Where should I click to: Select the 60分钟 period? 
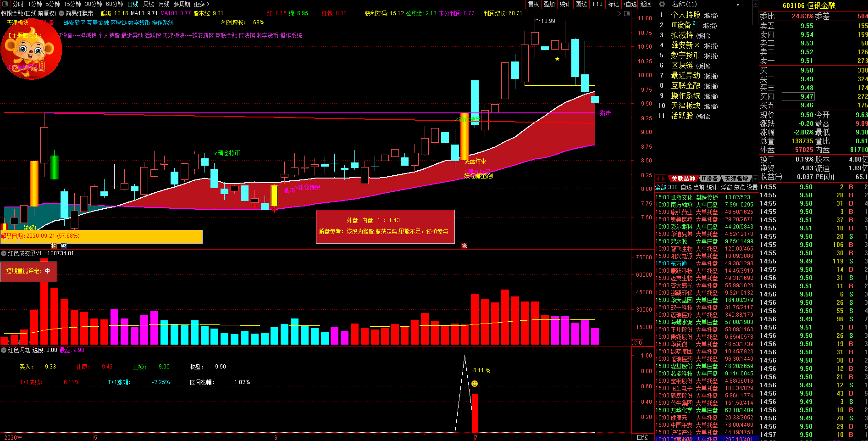pos(115,4)
